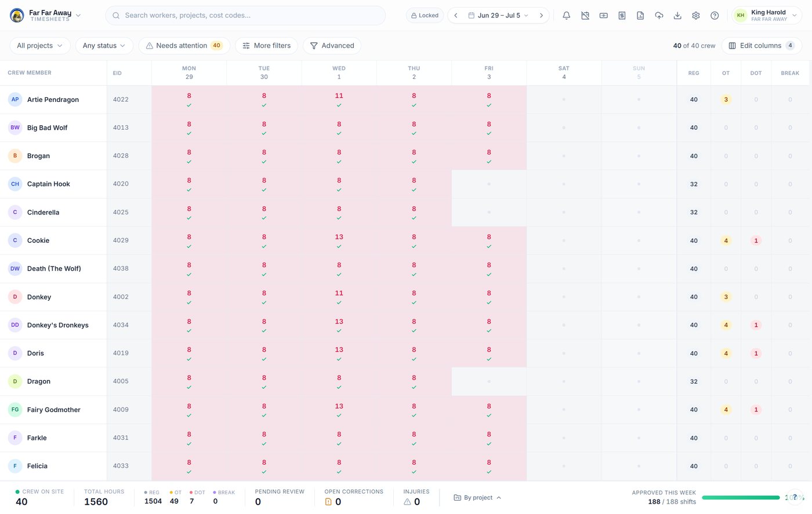Open the Any status dropdown
Image resolution: width=812 pixels, height=514 pixels.
[x=104, y=46]
